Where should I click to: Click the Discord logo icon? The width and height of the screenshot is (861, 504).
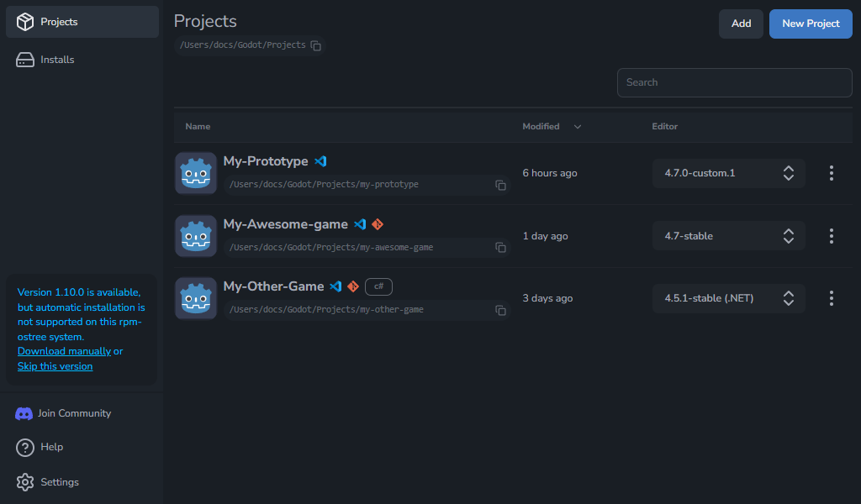(24, 413)
